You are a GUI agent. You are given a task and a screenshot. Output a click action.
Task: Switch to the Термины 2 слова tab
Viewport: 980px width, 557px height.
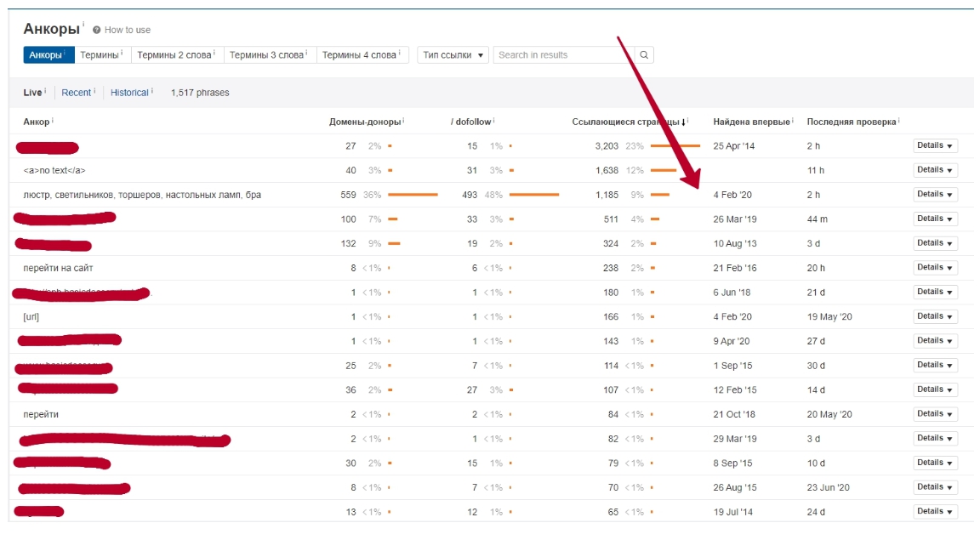(x=174, y=55)
